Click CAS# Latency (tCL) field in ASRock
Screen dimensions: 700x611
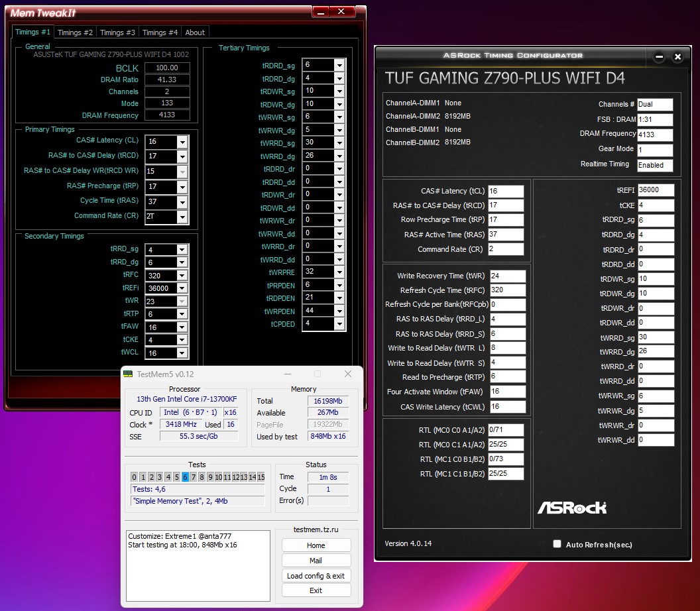(506, 191)
